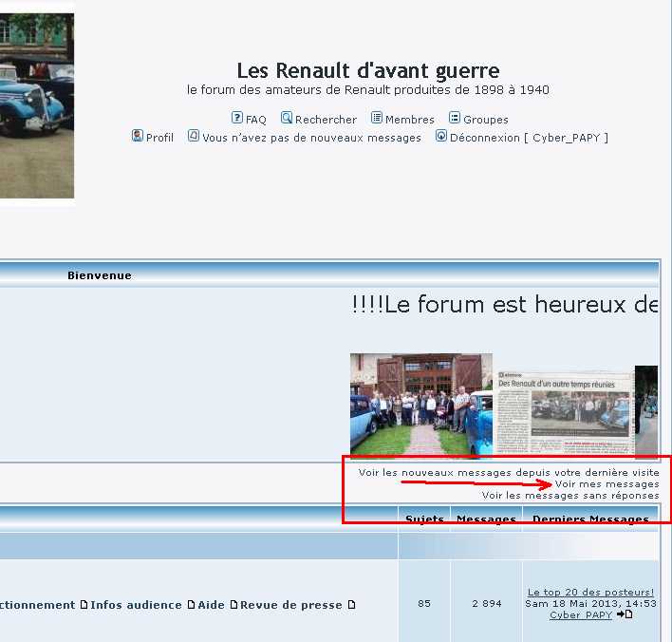Screen dimensions: 672x642
Task: Open 'Voir les nouveaux messages depuis votre dernière visite'
Action: click(x=509, y=473)
